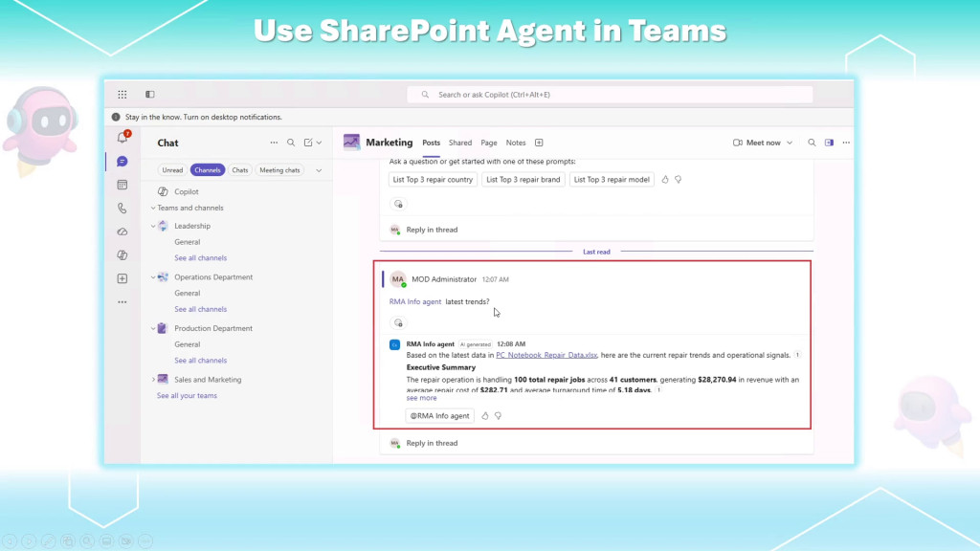The height and width of the screenshot is (551, 980).
Task: Open the Page tab
Action: [489, 143]
